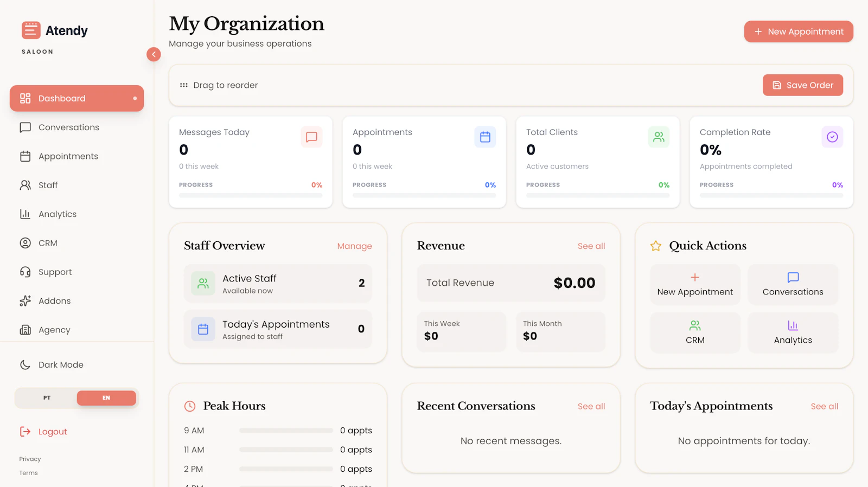Click the 'No recent messages.' text
Viewport: 868px width, 487px height.
[511, 441]
